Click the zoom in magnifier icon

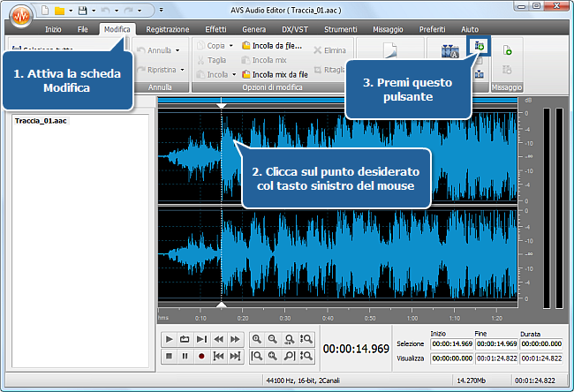pos(256,339)
